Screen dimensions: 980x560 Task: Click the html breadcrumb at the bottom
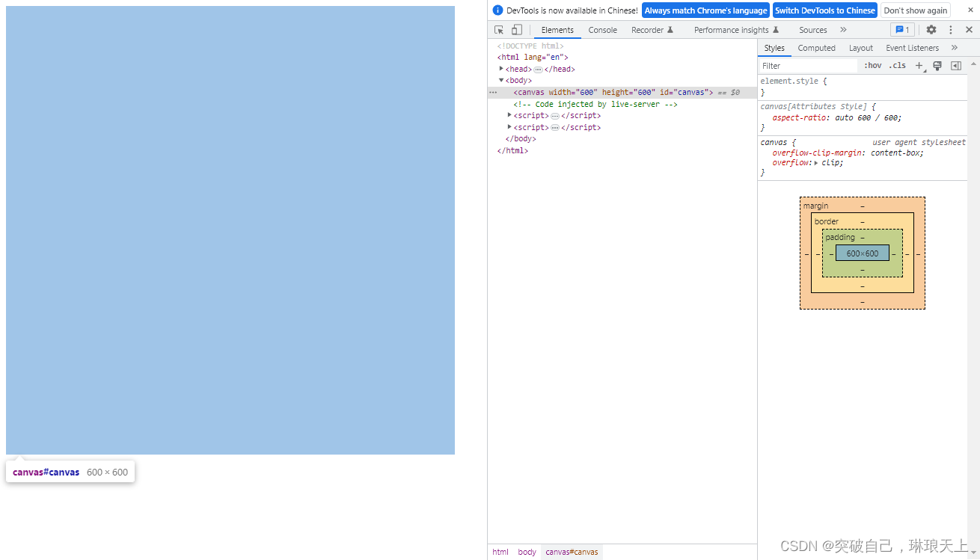(x=500, y=552)
